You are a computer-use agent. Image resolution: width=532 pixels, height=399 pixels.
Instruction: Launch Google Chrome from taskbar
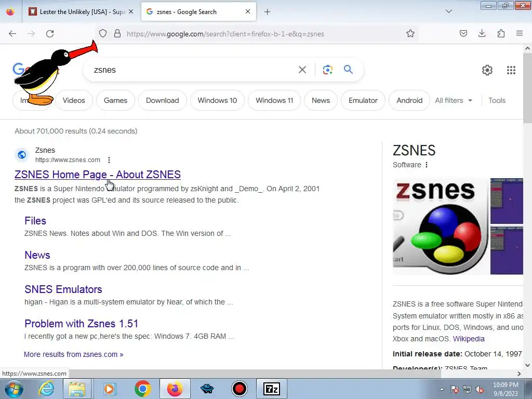tap(142, 389)
